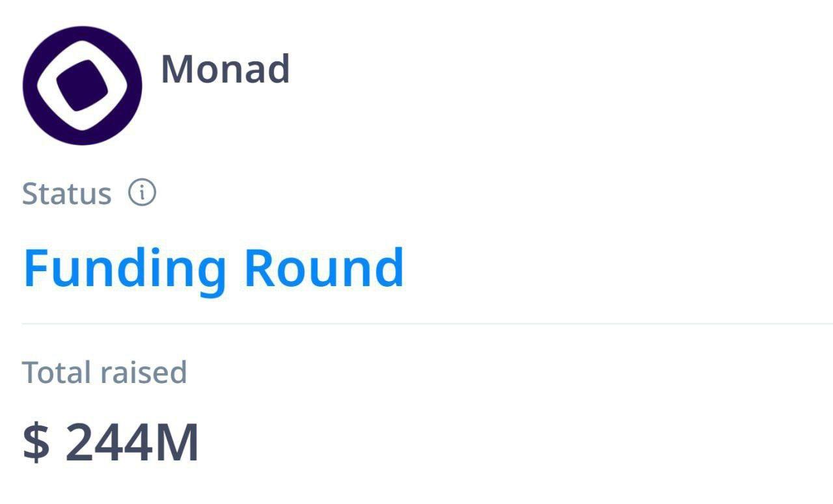Viewport: 833px width, 504px height.
Task: Click the "244M" number value
Action: [132, 442]
